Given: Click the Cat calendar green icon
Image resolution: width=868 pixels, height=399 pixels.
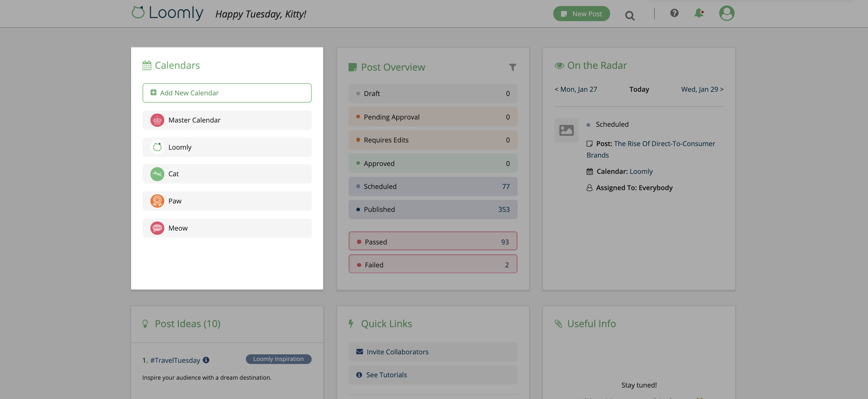Looking at the screenshot, I should (157, 174).
